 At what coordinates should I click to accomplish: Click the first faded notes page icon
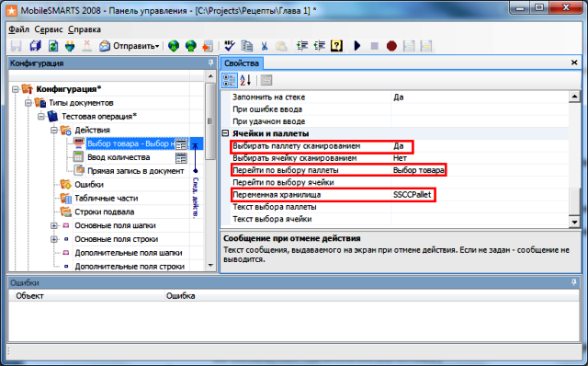tap(409, 46)
